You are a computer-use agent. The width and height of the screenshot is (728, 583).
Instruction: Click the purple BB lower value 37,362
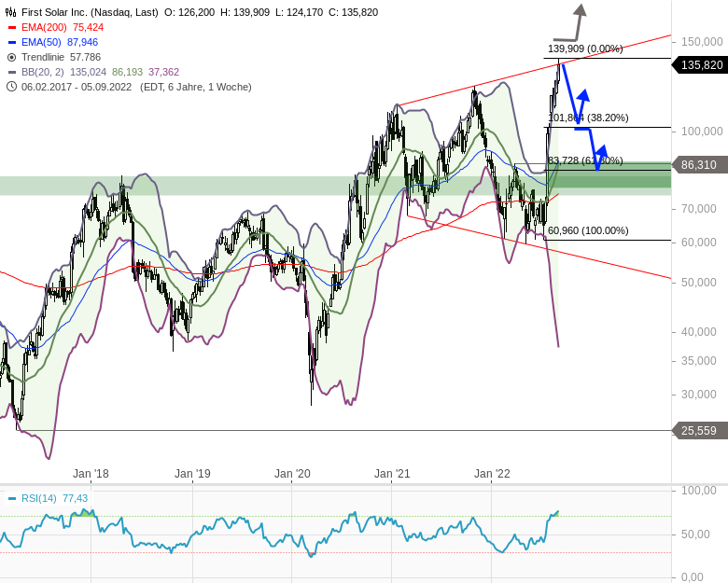(163, 72)
